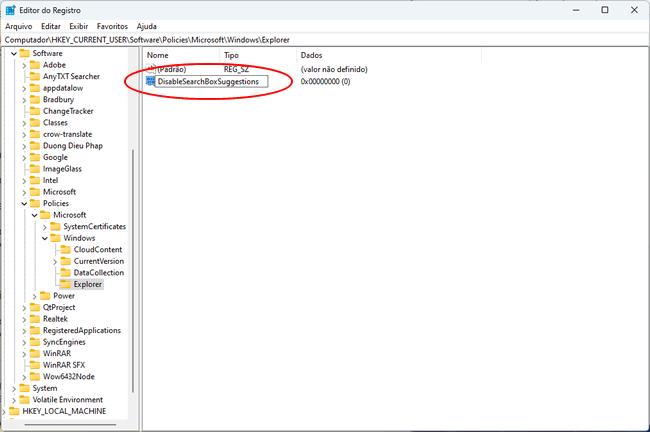Click the Nome column header
The image size is (650, 432).
(159, 55)
